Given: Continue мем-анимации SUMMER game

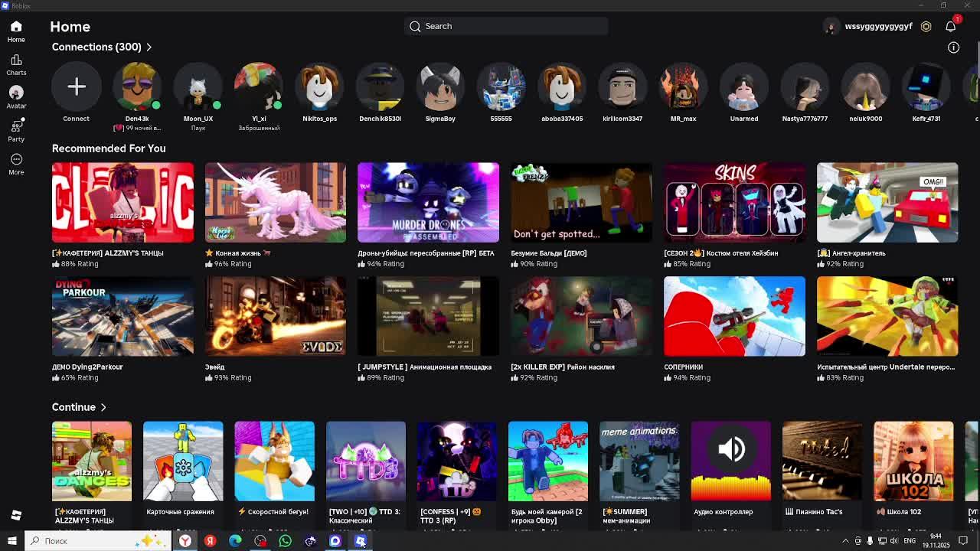Looking at the screenshot, I should [x=639, y=461].
